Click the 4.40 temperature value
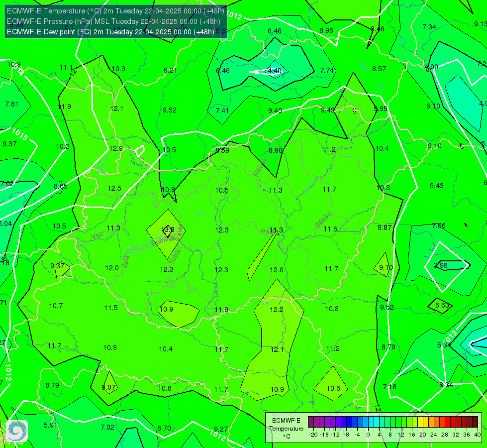This screenshot has width=487, height=448. (275, 71)
